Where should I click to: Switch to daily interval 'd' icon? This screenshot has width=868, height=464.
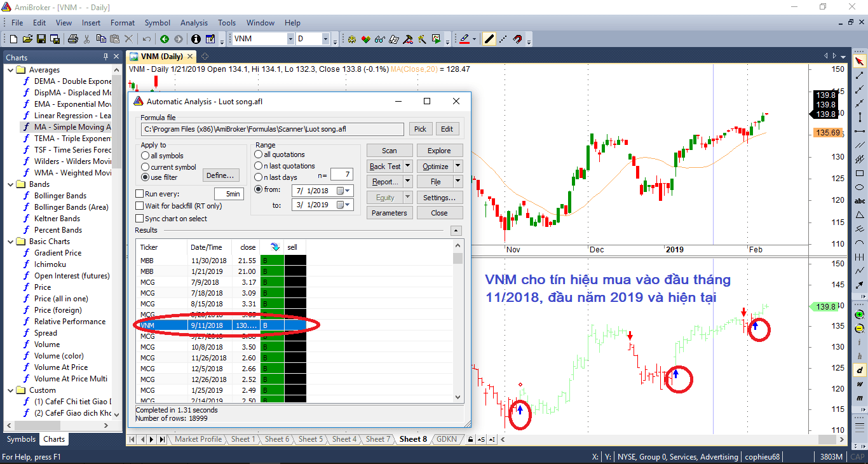860,370
